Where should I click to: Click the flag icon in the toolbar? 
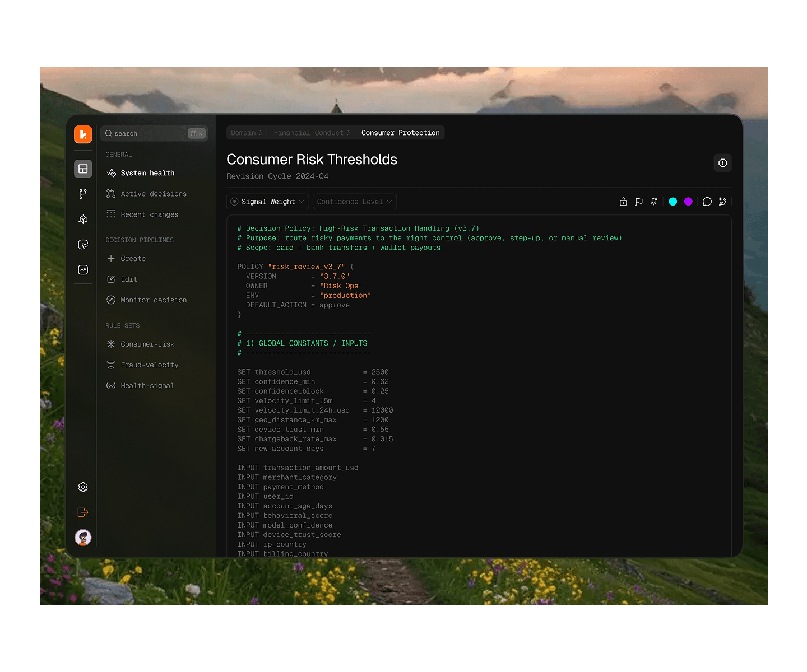coord(638,202)
